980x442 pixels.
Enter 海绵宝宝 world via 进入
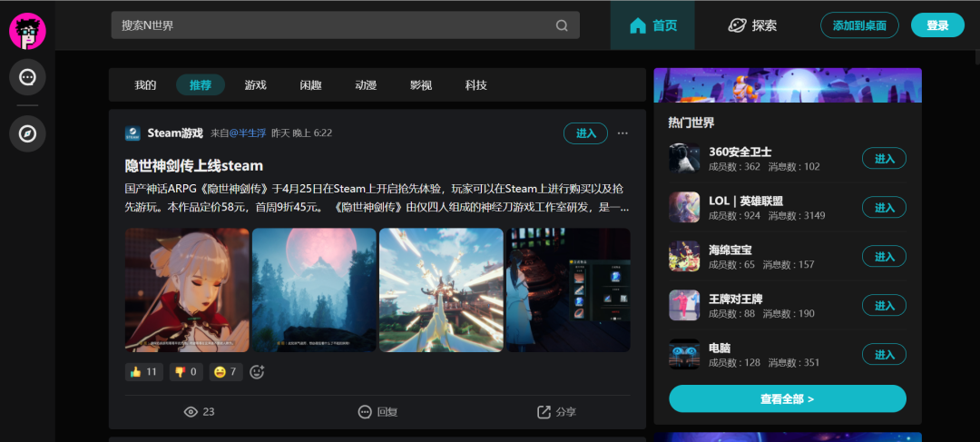tap(884, 256)
